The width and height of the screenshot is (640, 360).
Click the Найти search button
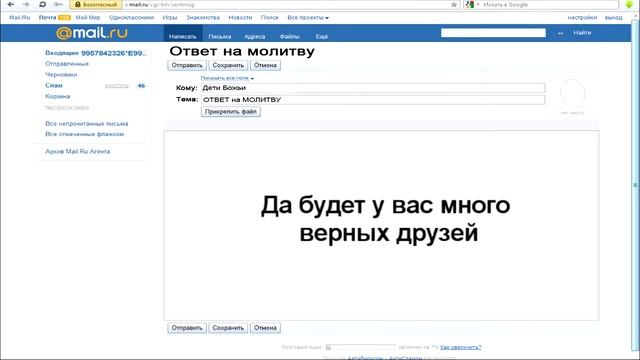(x=582, y=33)
